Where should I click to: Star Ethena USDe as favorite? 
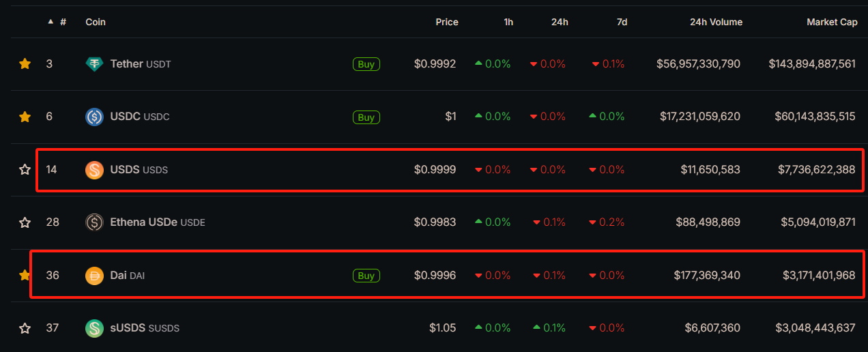tap(25, 222)
